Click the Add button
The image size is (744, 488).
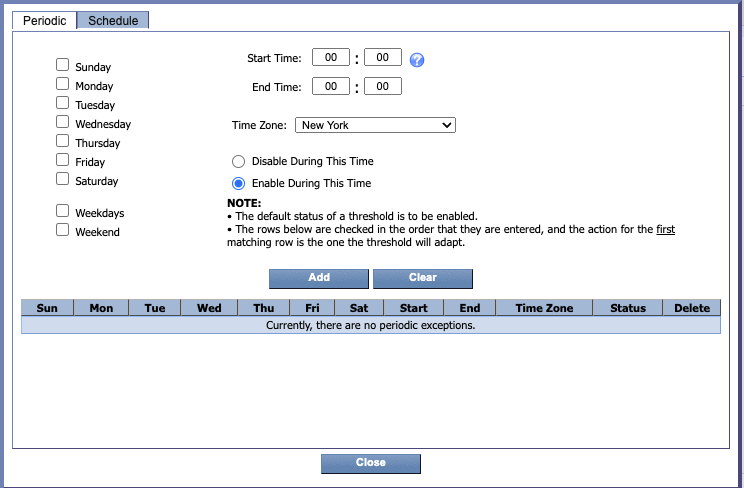pyautogui.click(x=319, y=278)
